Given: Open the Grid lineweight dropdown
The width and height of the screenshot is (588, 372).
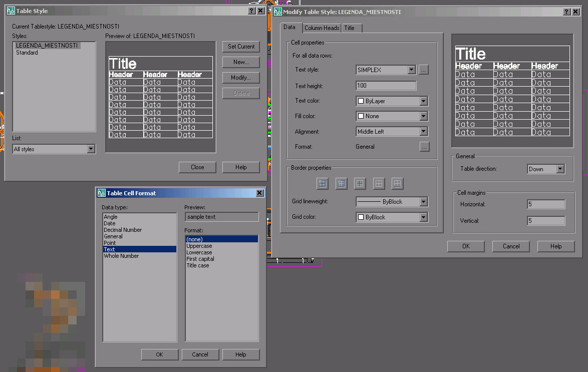Looking at the screenshot, I should pyautogui.click(x=423, y=202).
